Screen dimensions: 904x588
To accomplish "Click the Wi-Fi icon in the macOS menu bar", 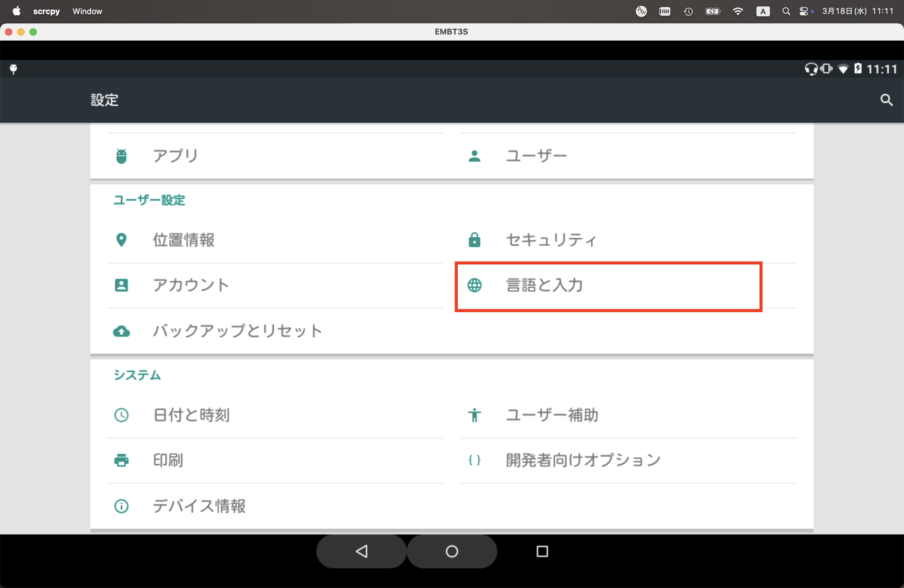I will pos(737,11).
